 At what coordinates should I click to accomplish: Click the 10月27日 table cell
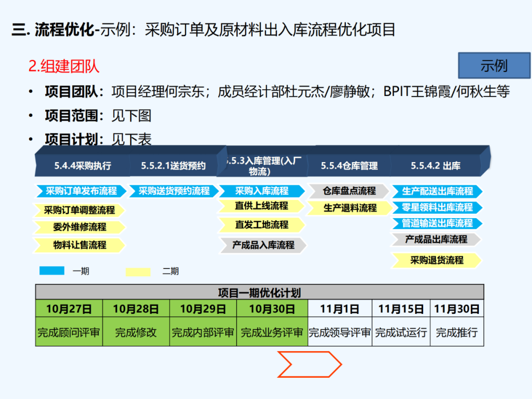coord(69,309)
